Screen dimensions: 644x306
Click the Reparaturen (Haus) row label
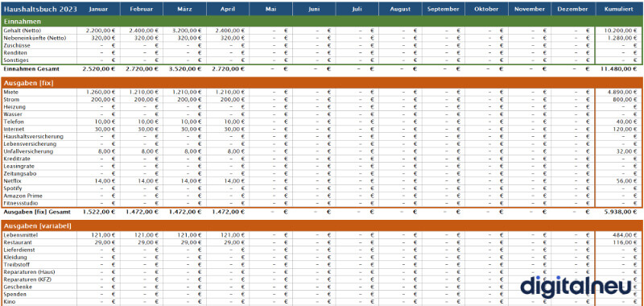(x=29, y=272)
